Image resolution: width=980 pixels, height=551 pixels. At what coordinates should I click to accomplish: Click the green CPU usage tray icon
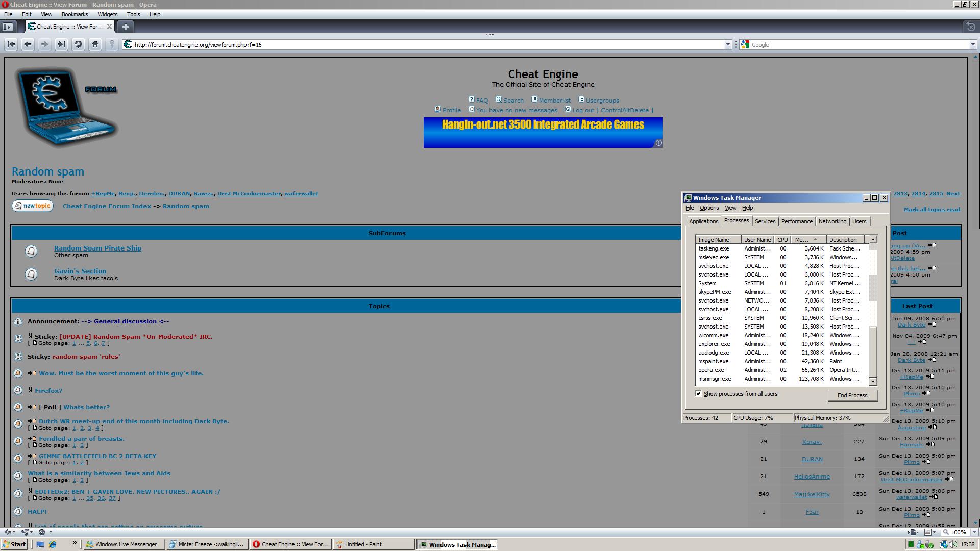910,545
